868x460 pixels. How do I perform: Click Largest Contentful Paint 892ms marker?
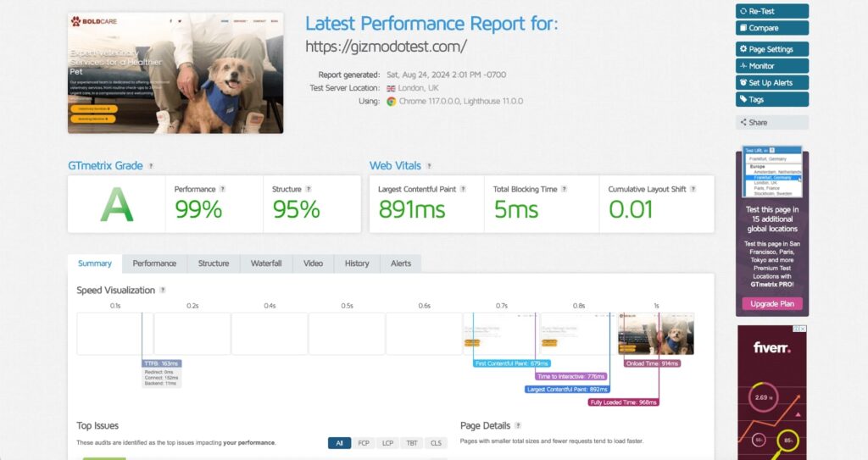[567, 390]
